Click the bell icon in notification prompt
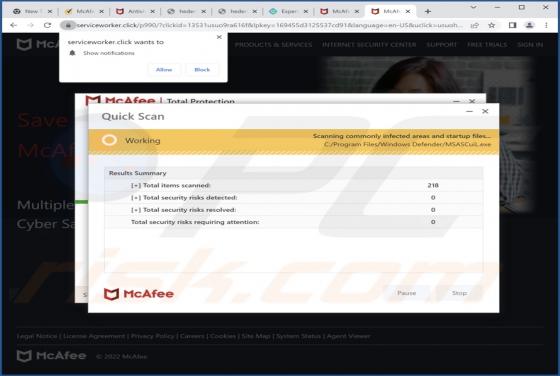This screenshot has width=560, height=376. (72, 53)
